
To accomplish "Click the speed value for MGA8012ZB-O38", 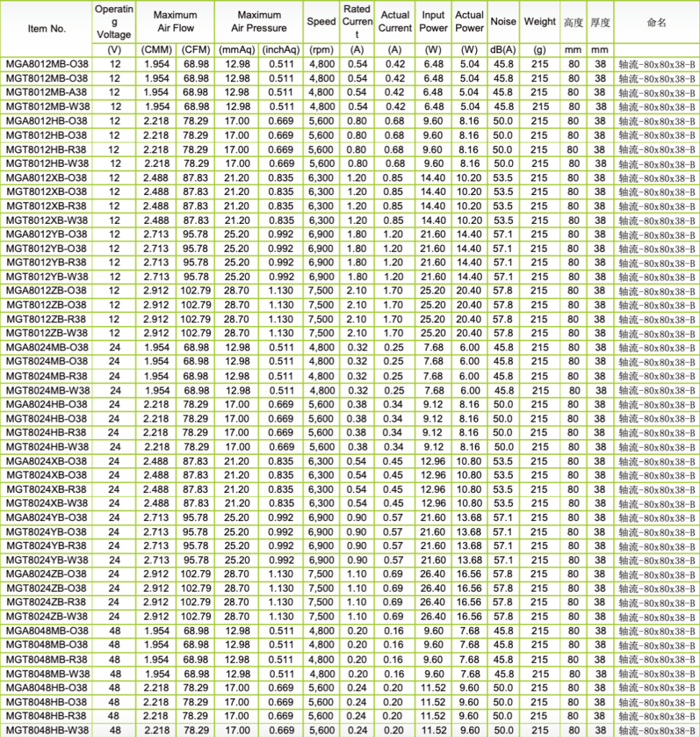I will point(321,291).
